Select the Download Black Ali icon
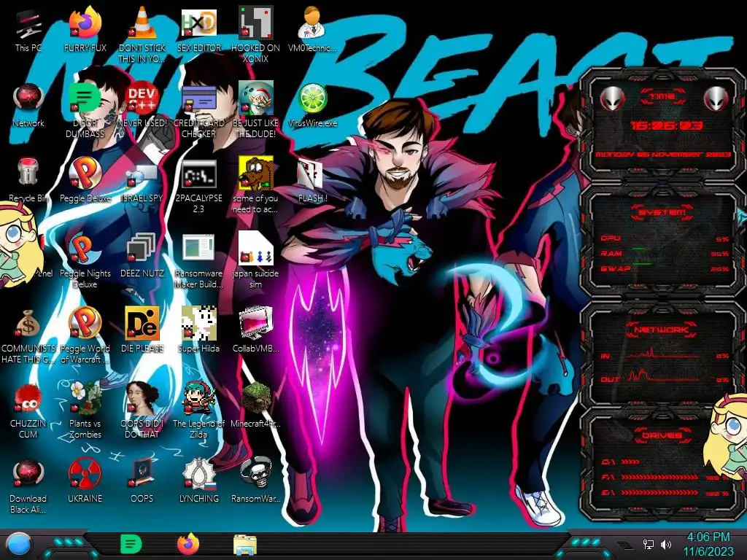 click(28, 486)
